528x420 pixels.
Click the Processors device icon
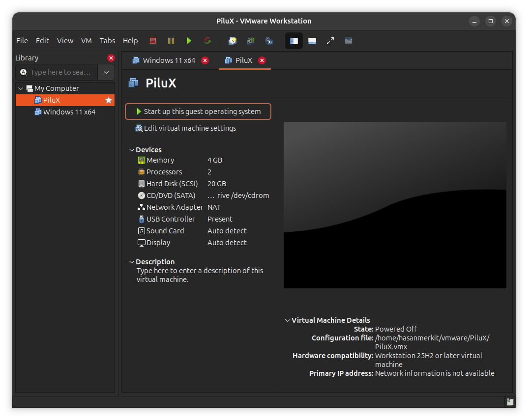click(x=142, y=172)
